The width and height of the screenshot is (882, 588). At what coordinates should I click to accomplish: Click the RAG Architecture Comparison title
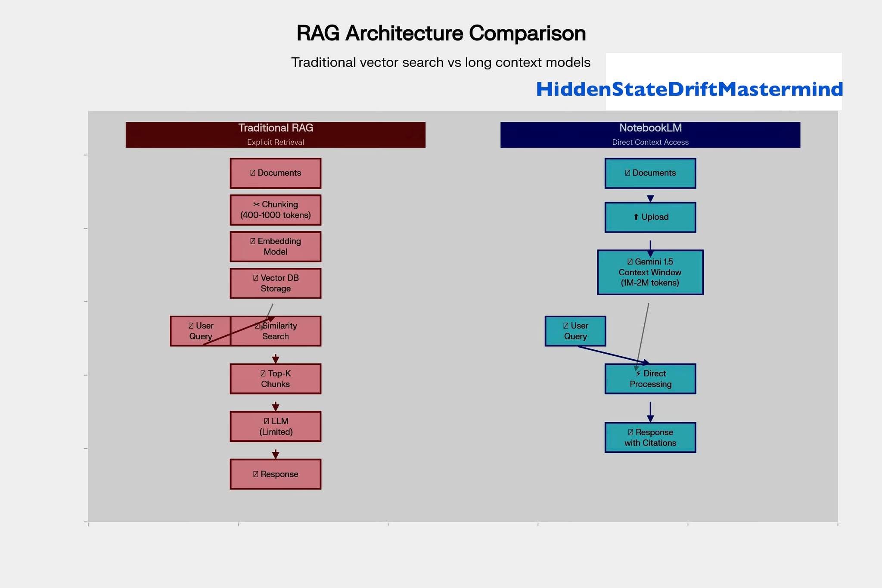point(441,33)
